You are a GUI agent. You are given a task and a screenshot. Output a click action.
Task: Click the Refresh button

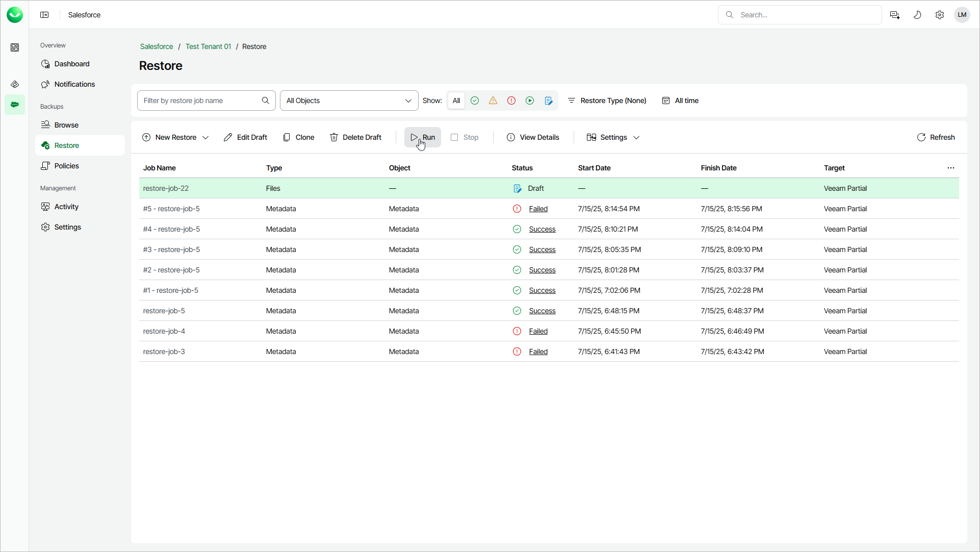tap(936, 137)
